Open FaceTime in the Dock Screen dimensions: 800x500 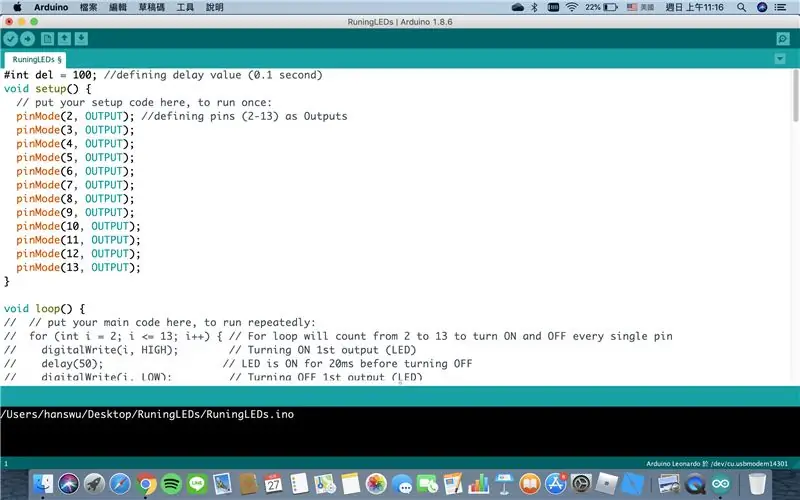[x=428, y=484]
